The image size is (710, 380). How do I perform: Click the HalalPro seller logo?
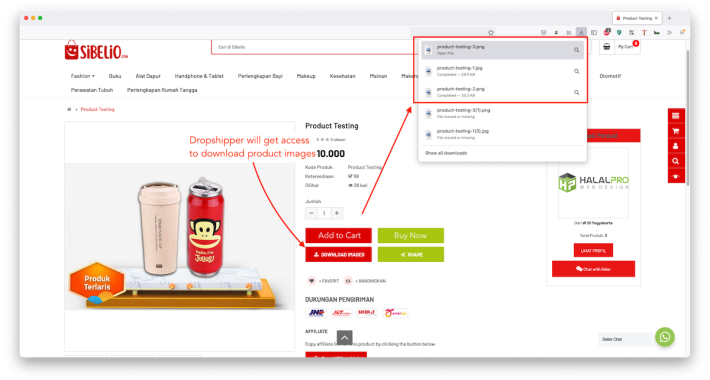pos(593,183)
